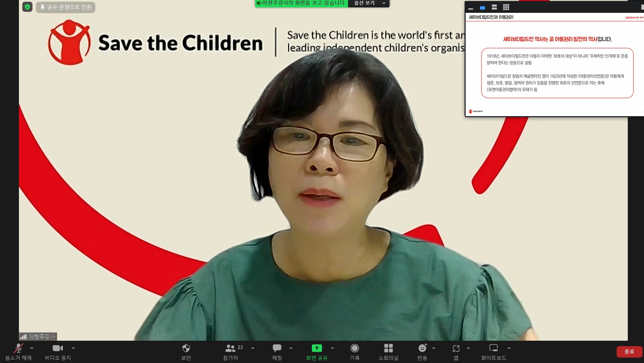
Task: Open 참가자 participants panel
Action: coord(231,352)
